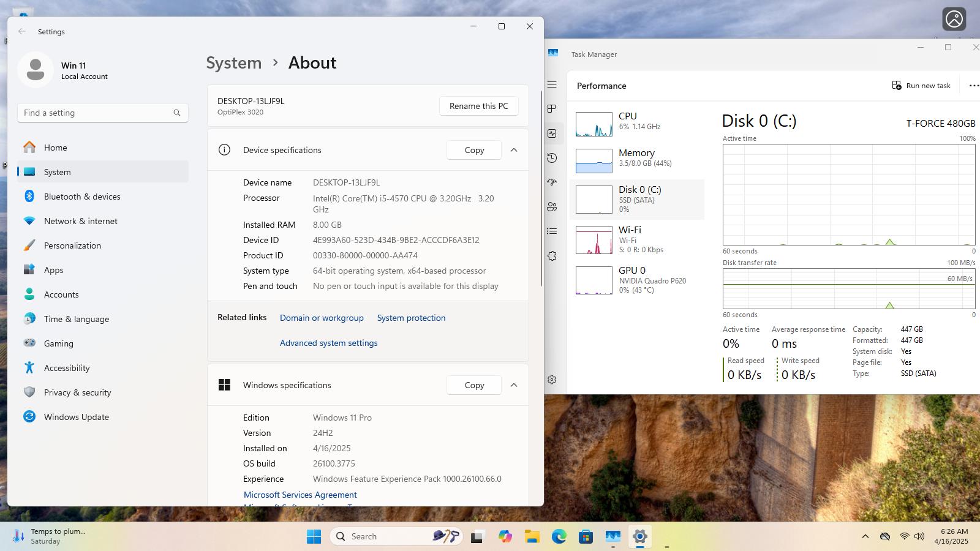The width and height of the screenshot is (980, 551).
Task: Open Microsoft Edge from taskbar
Action: point(559,536)
